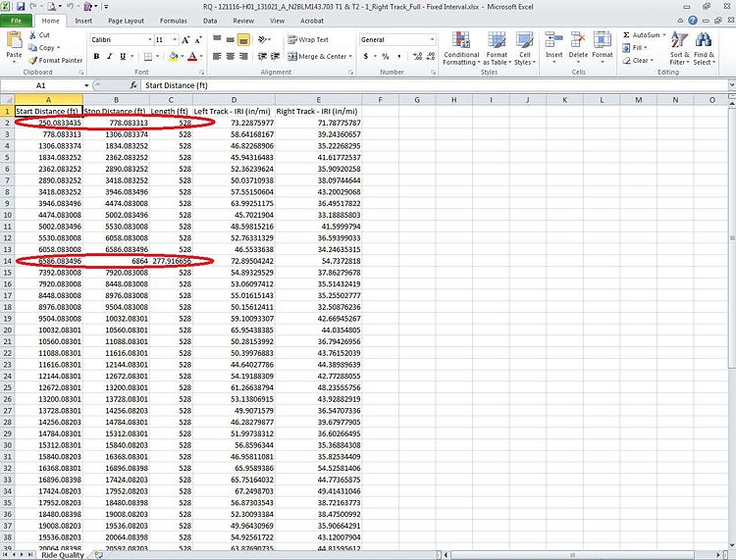736x560 pixels.
Task: Cut selection with scissors icon
Action: tap(32, 35)
